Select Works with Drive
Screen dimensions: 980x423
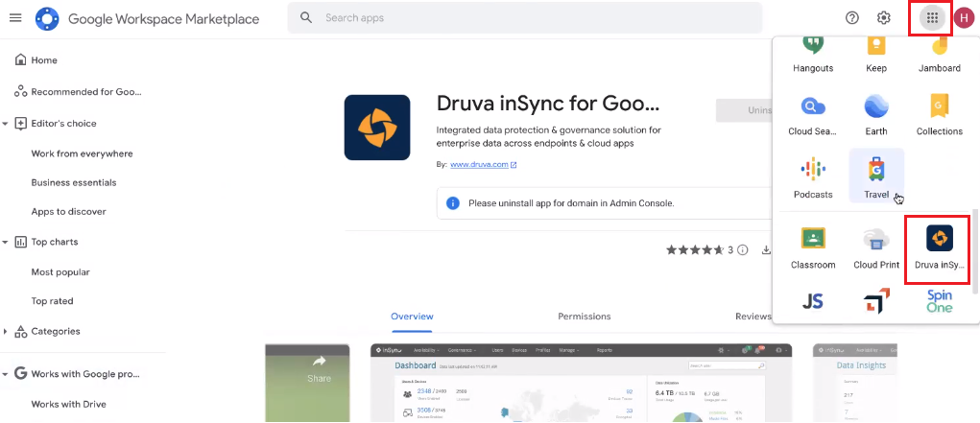click(x=69, y=404)
